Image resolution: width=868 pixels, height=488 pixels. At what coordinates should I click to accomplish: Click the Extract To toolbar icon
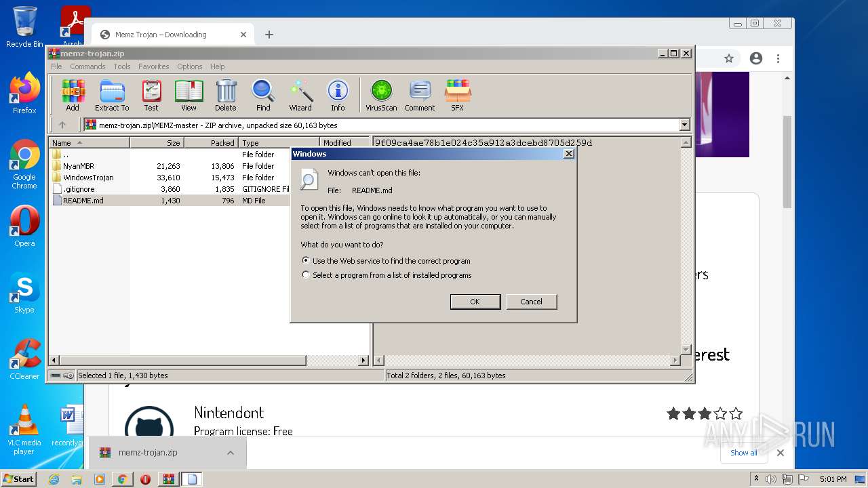click(x=112, y=95)
